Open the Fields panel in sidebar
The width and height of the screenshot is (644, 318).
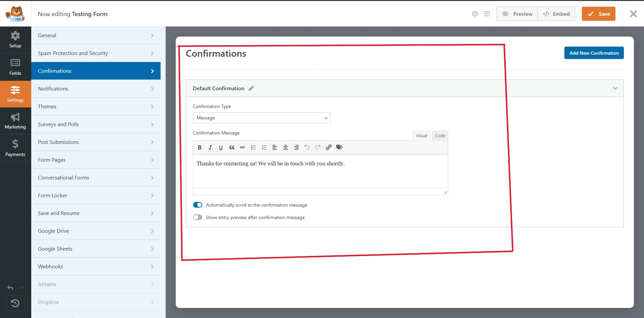15,67
